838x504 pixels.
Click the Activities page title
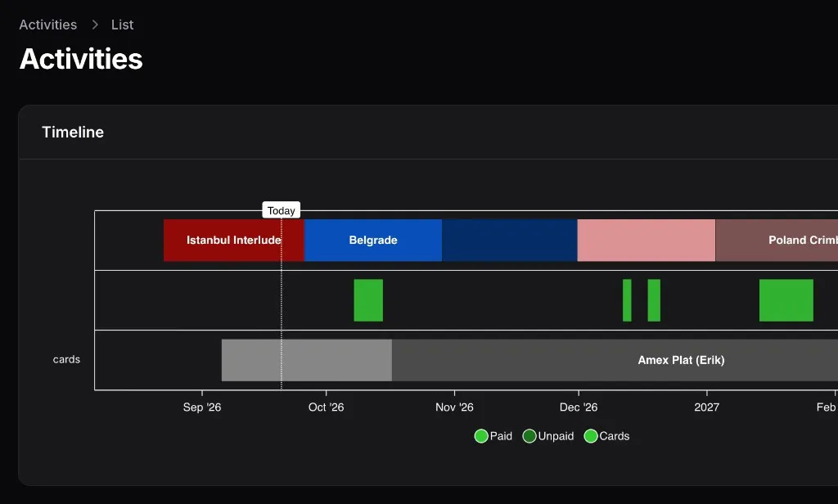point(81,59)
